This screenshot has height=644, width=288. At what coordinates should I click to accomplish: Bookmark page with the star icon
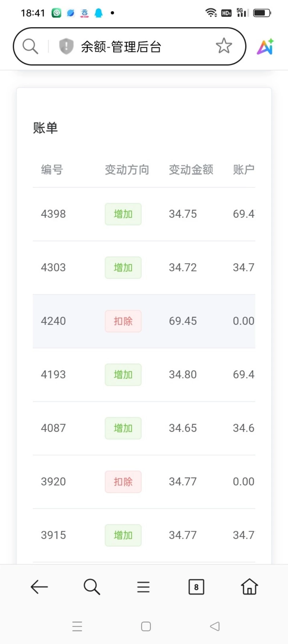[224, 46]
